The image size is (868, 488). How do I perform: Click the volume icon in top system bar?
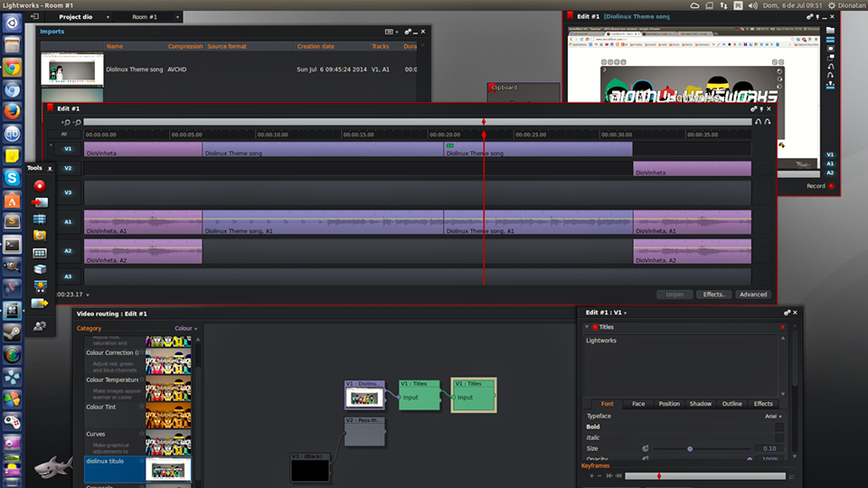[753, 5]
